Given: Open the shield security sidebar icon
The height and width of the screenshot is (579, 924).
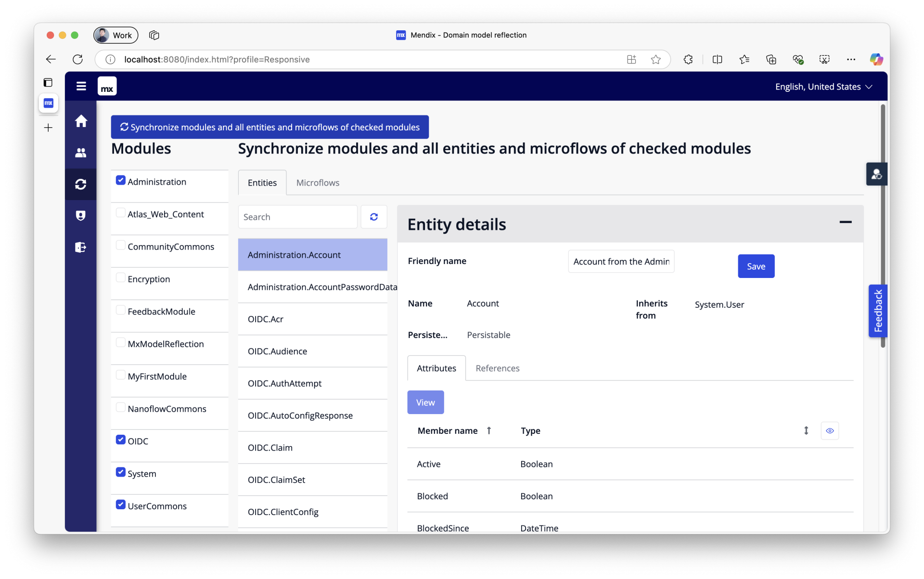Looking at the screenshot, I should tap(81, 215).
